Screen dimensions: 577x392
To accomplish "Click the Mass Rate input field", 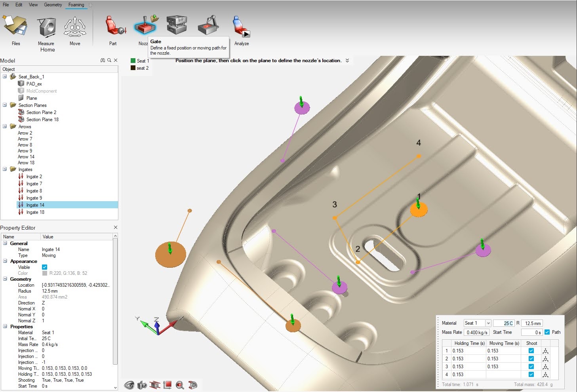I will tap(477, 333).
